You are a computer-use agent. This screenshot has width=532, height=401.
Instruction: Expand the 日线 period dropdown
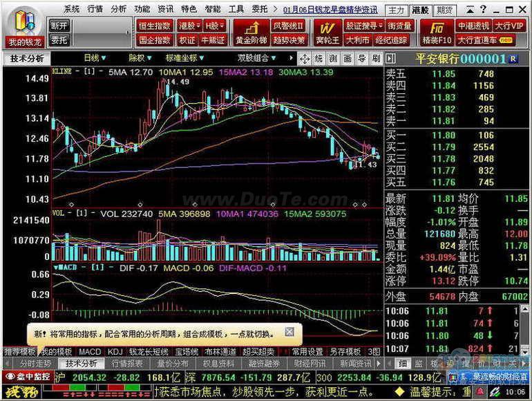(x=95, y=58)
